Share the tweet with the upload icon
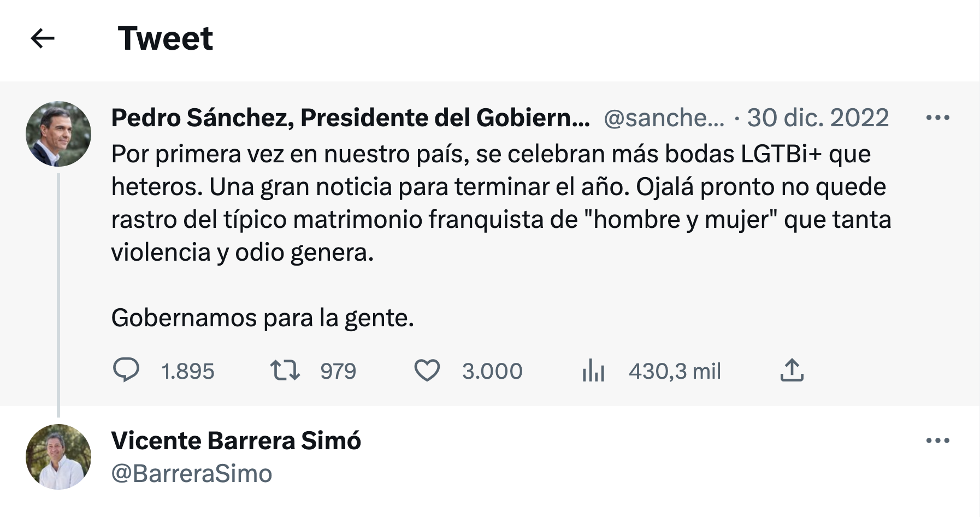980x517 pixels. click(792, 370)
